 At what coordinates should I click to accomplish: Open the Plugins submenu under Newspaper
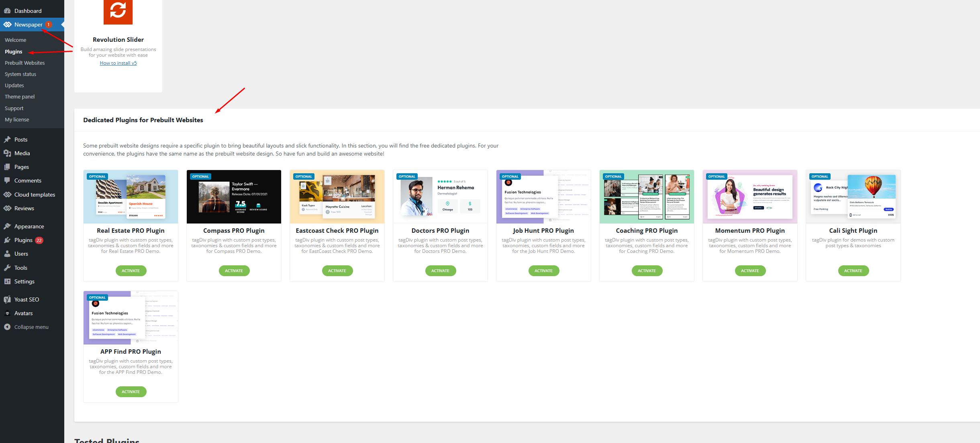(x=14, y=51)
